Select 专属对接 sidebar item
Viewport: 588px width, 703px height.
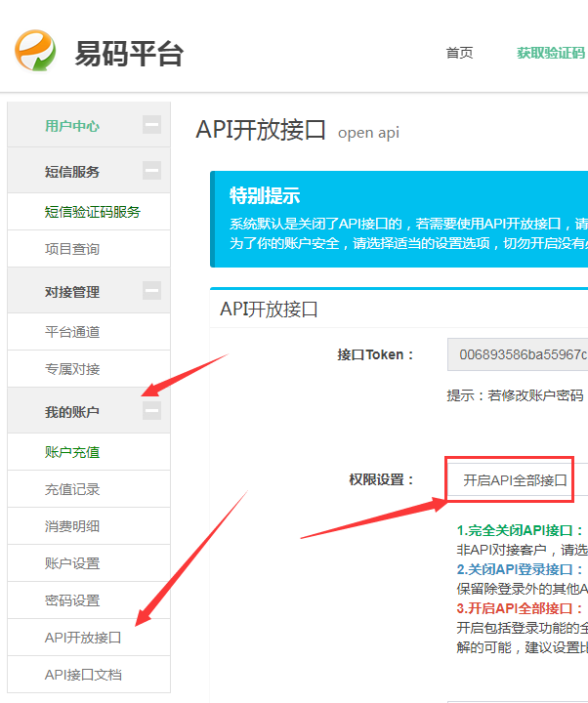coord(72,369)
